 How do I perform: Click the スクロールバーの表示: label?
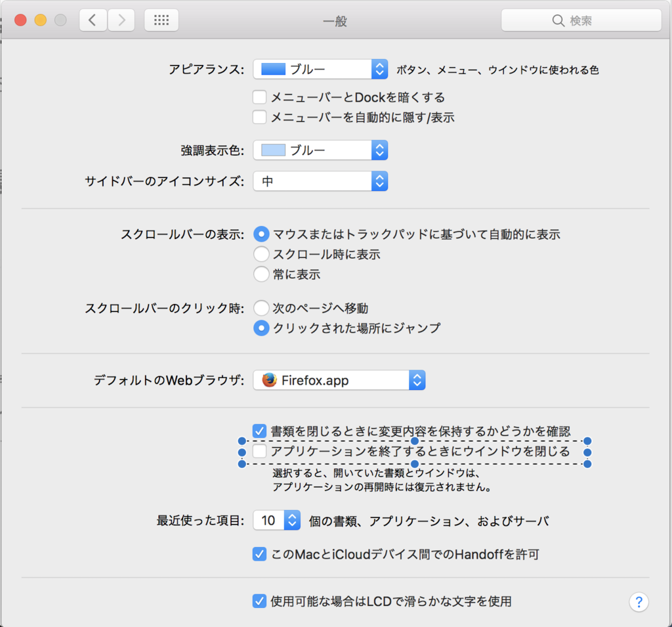click(182, 234)
